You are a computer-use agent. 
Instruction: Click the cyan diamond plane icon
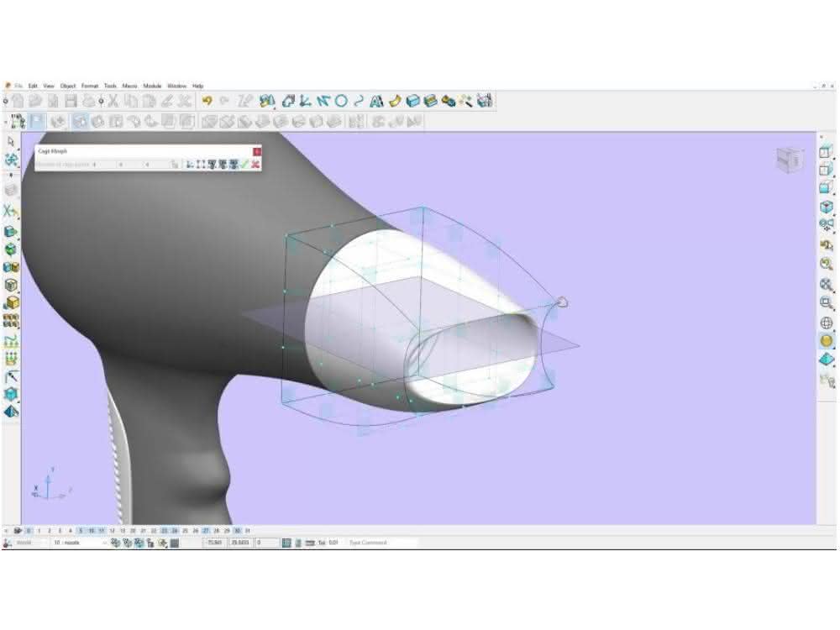pos(826,360)
